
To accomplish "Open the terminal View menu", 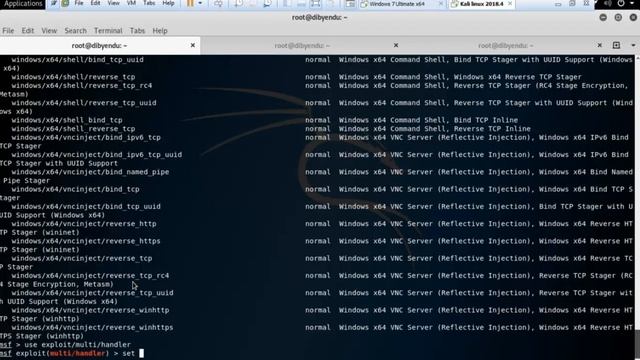I will pyautogui.click(x=49, y=31).
